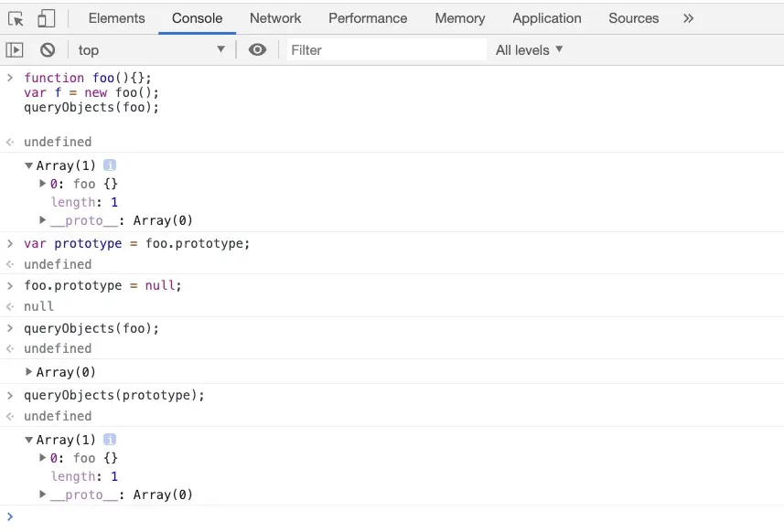Click the info icon on last Array(1) result

pyautogui.click(x=109, y=440)
